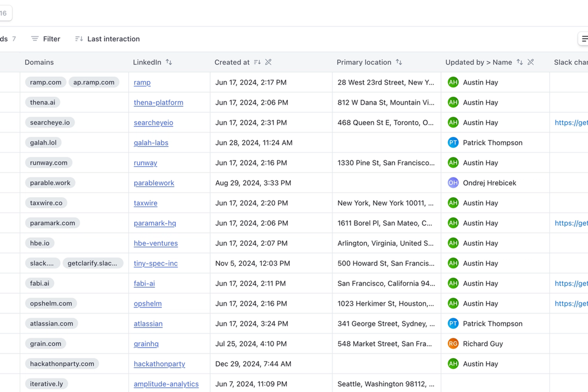Click the paramark.com domain chip
Image resolution: width=588 pixels, height=392 pixels.
[x=53, y=223]
